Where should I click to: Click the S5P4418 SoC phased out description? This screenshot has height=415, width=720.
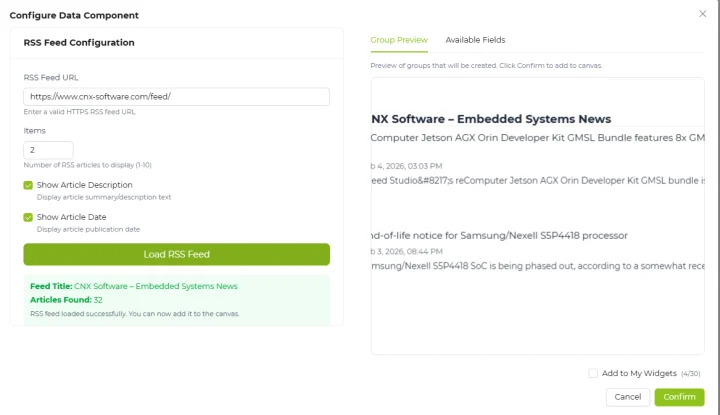point(538,267)
